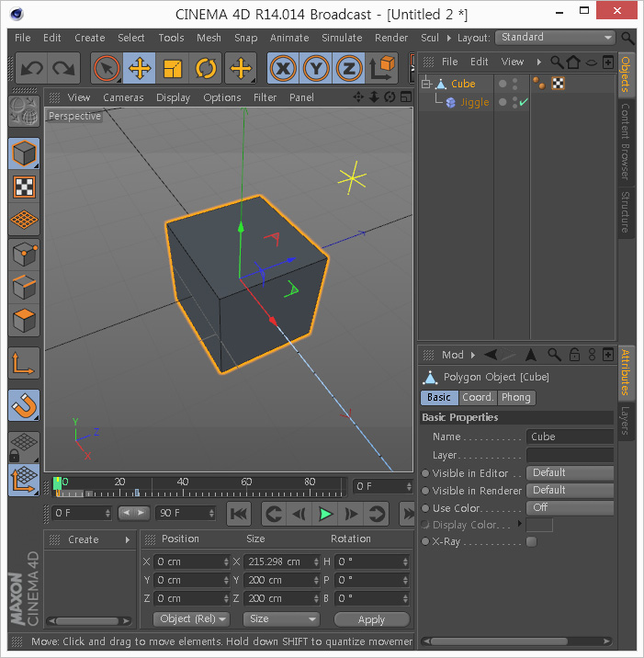Expand Object Manager more menus arrow
Viewport: 644px width, 658px height.
pos(539,62)
